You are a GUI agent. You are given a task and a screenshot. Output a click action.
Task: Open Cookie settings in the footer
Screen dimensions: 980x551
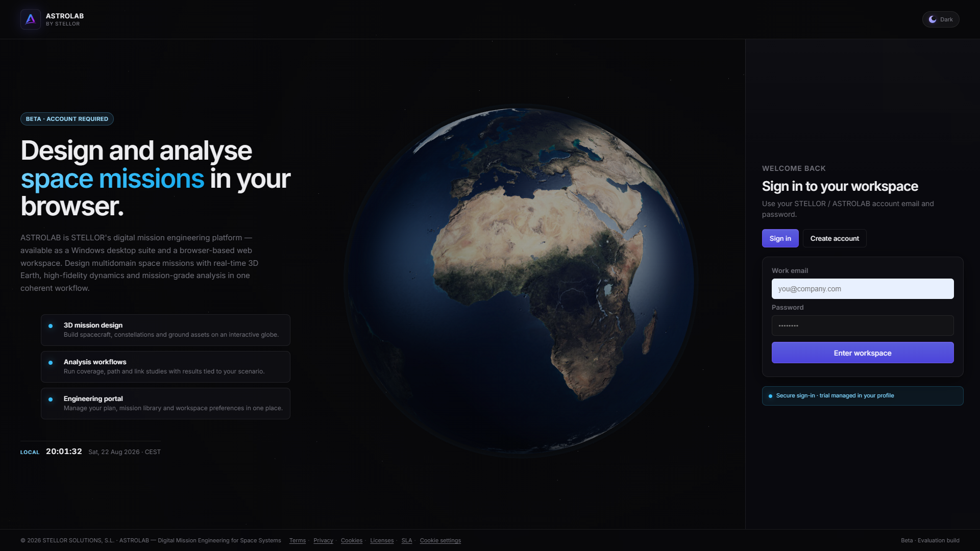tap(440, 540)
